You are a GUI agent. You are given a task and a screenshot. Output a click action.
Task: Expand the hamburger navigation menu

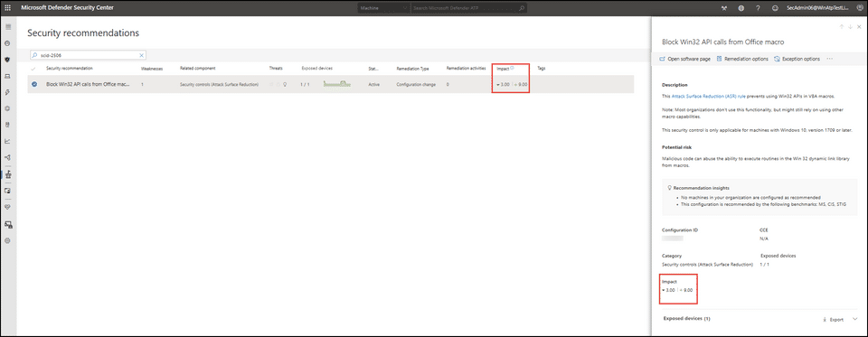[8, 26]
